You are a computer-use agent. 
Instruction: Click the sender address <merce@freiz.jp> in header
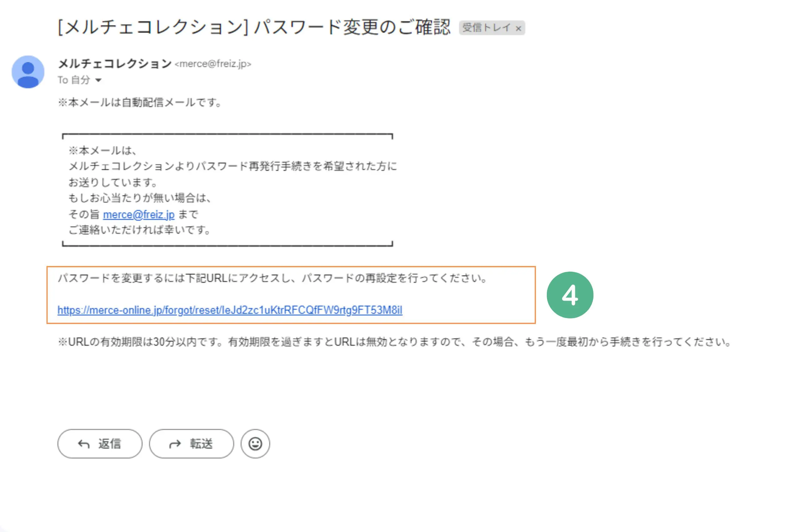[x=213, y=64]
